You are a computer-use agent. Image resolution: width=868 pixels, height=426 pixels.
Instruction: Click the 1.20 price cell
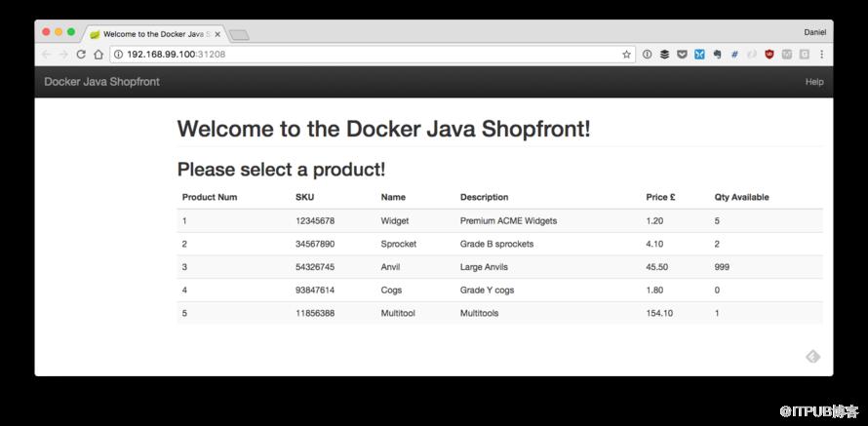pyautogui.click(x=654, y=220)
